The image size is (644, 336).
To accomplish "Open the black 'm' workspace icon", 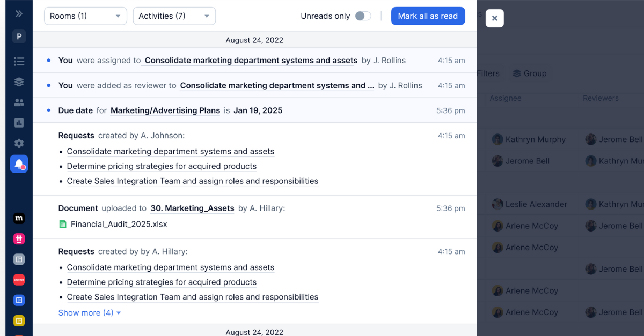I will coord(19,218).
